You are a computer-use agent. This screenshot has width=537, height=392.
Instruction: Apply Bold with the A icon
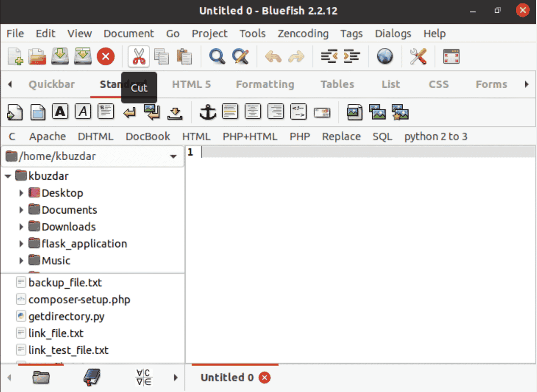coord(60,112)
